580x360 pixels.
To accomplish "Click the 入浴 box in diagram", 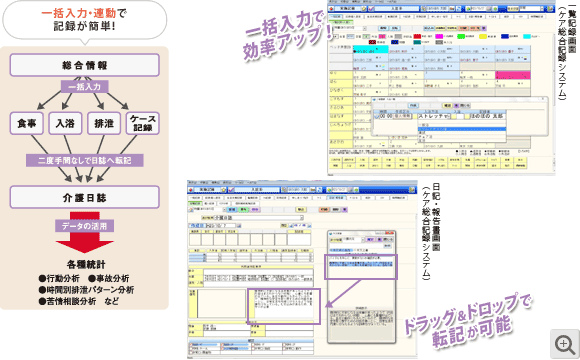I will click(65, 123).
